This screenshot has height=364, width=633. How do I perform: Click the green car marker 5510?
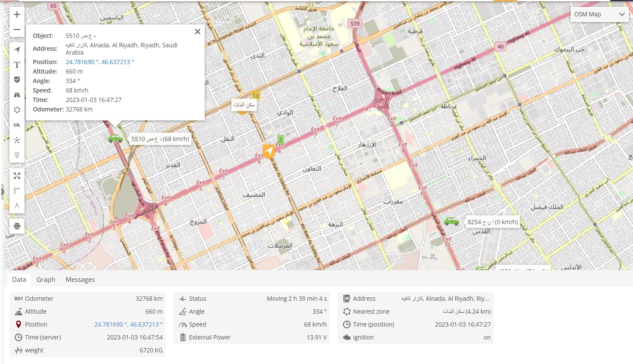click(x=115, y=139)
